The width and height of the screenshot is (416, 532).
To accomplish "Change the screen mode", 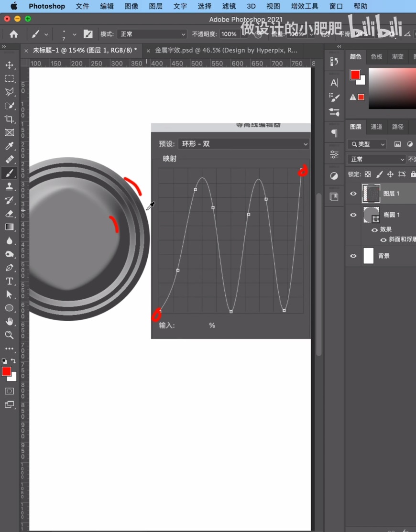I will (x=9, y=404).
